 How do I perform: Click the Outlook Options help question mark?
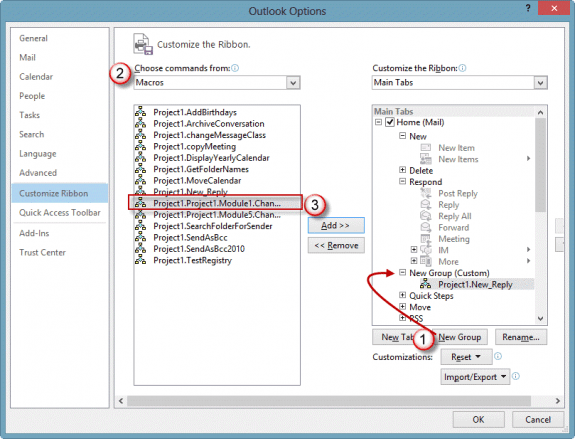click(x=528, y=8)
